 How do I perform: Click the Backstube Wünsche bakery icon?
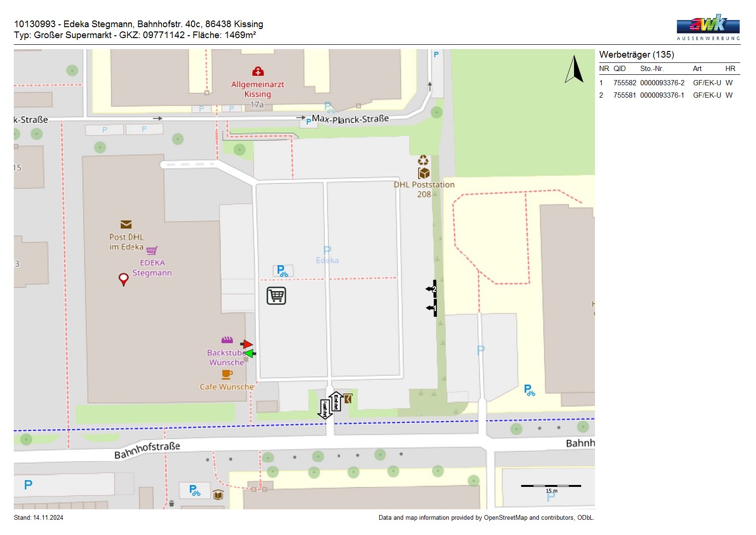pos(227,340)
